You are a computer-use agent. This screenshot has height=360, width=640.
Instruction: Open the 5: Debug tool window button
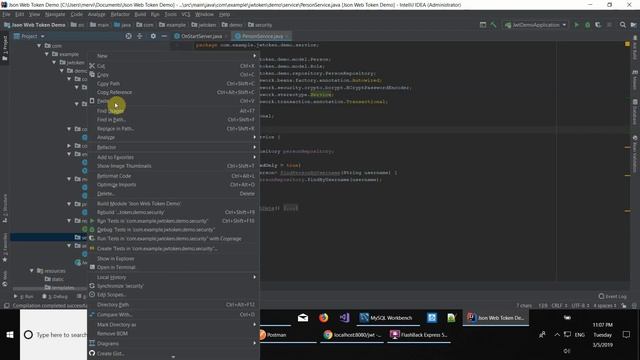click(55, 296)
